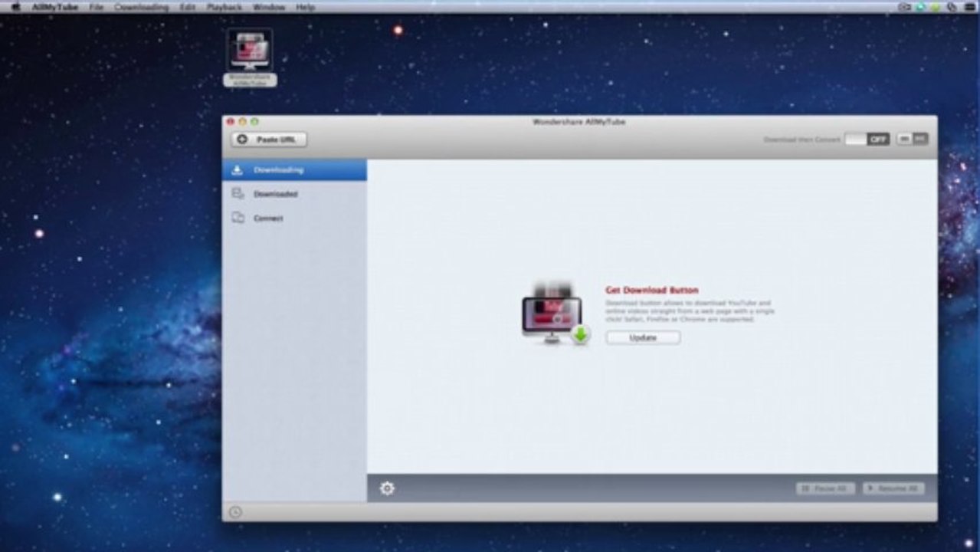Open the Help menu
Viewport: 980px width, 552px height.
tap(305, 7)
